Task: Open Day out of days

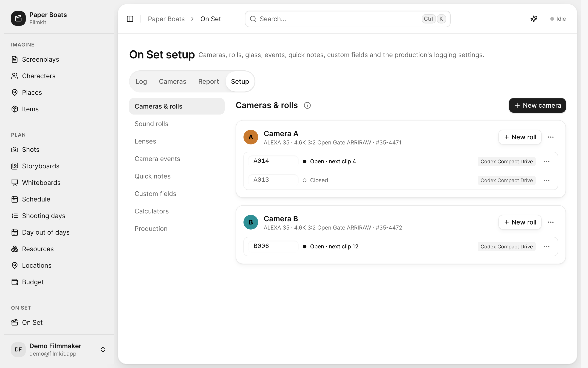Action: click(59, 232)
